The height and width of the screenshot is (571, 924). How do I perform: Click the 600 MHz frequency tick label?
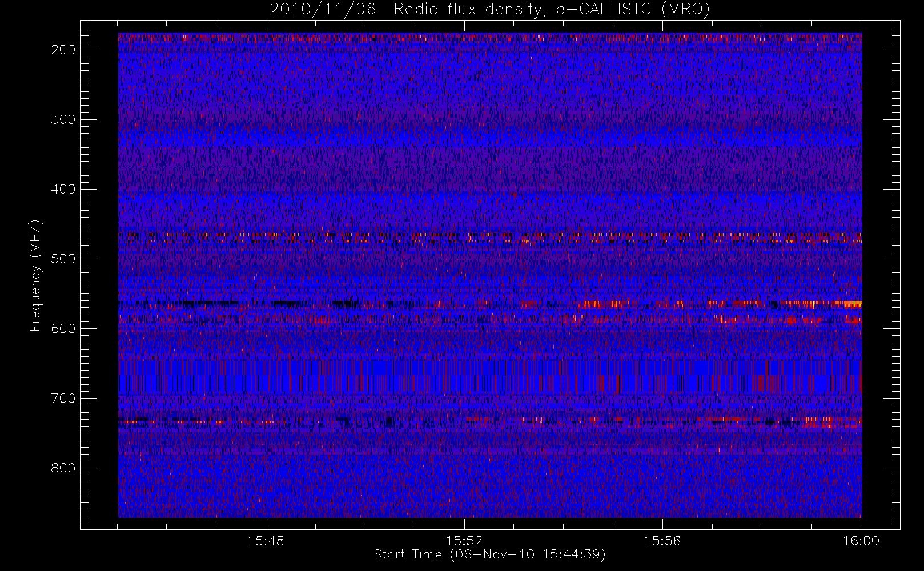click(63, 328)
